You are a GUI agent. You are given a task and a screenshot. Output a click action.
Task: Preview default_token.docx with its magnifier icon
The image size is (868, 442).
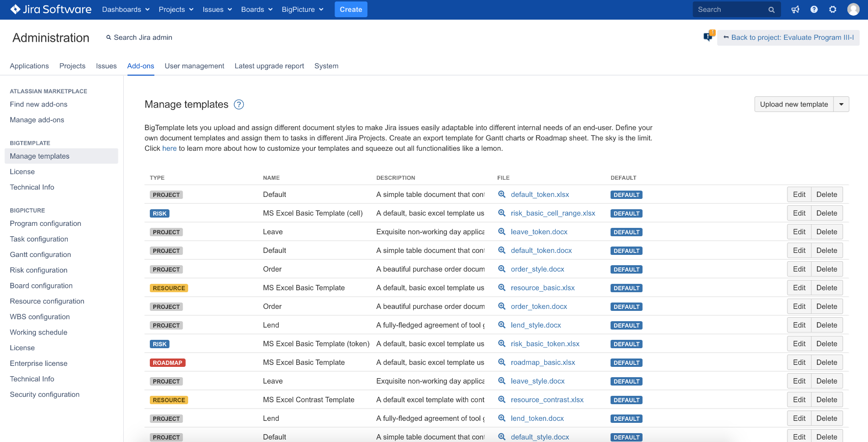(x=502, y=250)
